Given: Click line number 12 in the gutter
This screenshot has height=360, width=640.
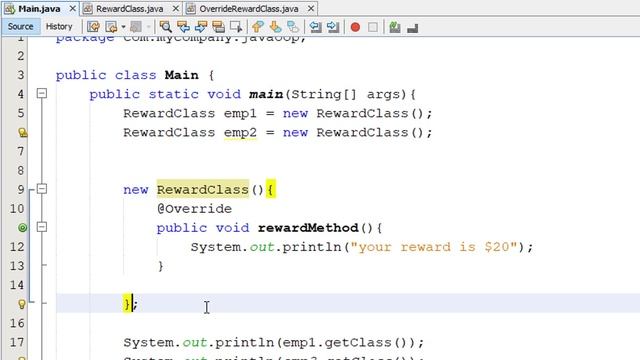Looking at the screenshot, I should (17, 247).
